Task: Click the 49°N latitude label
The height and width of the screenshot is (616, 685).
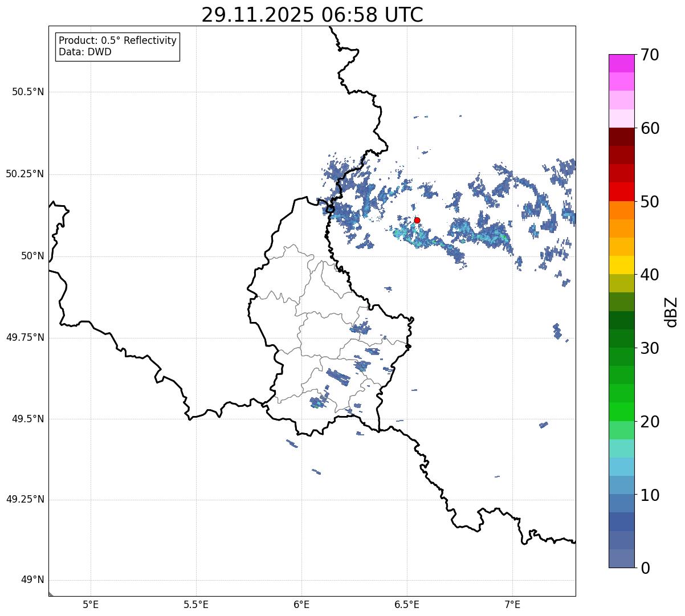Action: [x=32, y=580]
